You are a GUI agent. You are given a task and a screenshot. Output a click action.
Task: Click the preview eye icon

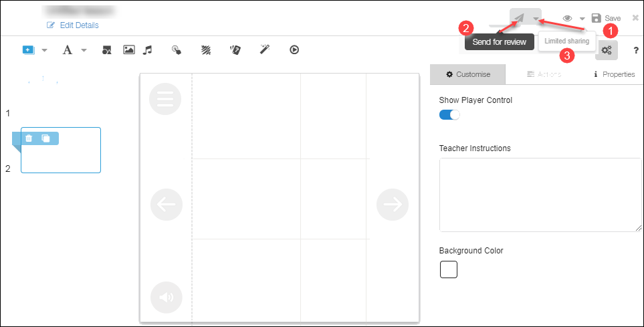(x=567, y=18)
